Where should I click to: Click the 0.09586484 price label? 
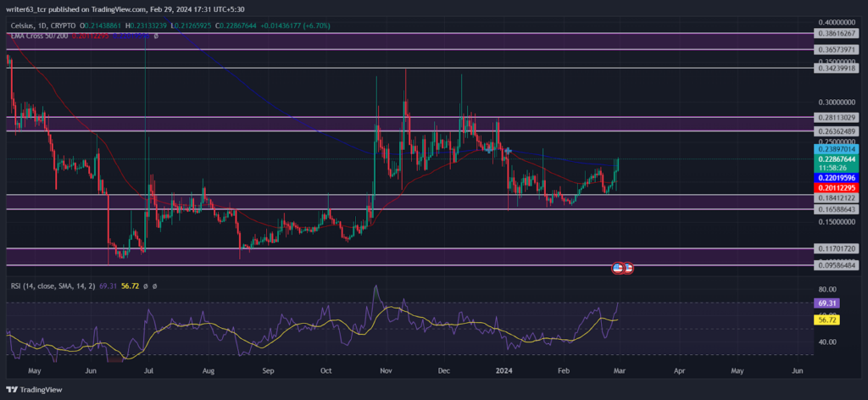[x=837, y=265]
